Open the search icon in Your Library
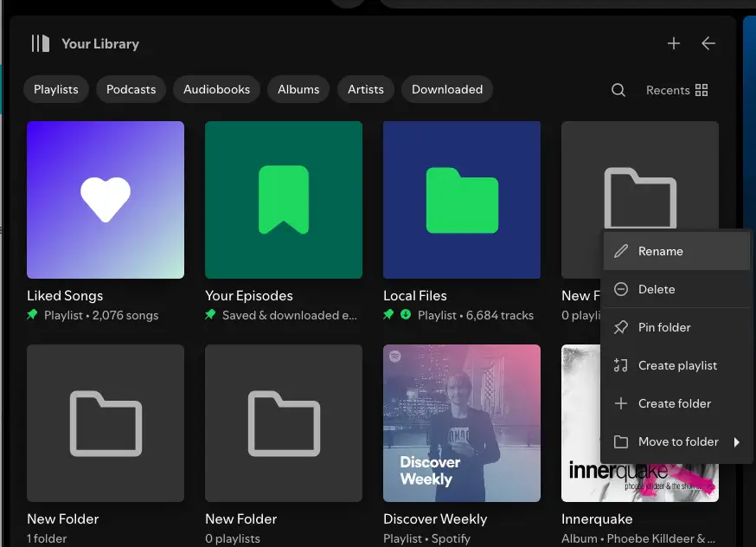Image resolution: width=756 pixels, height=547 pixels. (618, 90)
